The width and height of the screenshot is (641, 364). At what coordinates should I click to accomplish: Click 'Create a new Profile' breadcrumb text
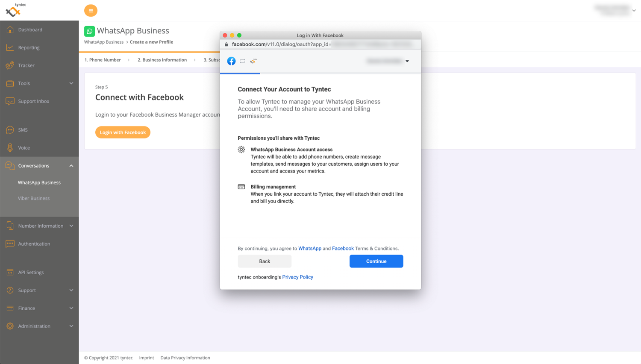coord(151,42)
